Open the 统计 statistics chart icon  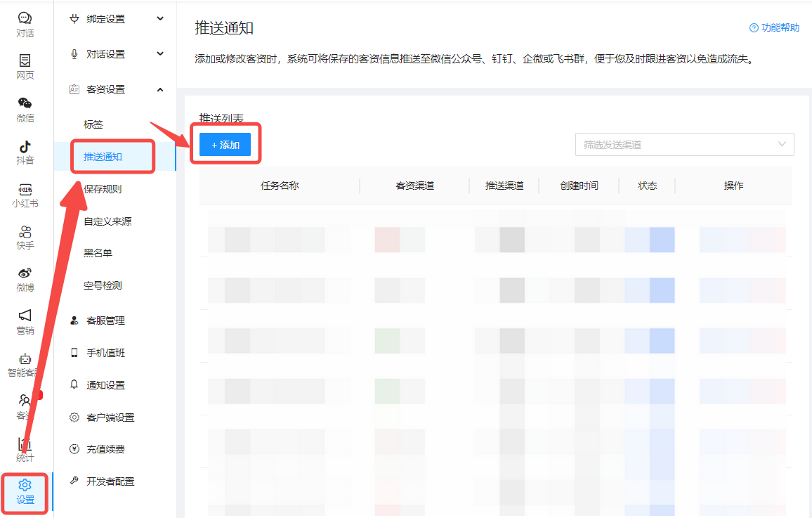click(25, 450)
